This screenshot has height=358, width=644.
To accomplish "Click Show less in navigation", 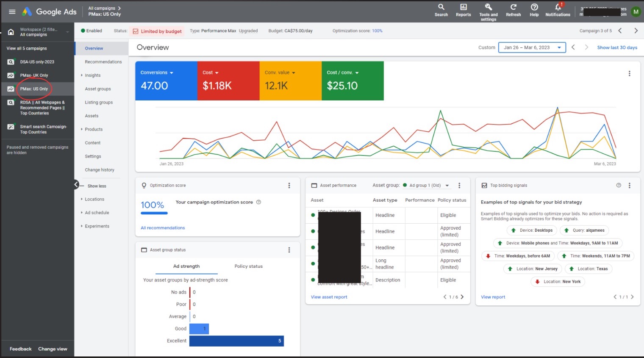I will pyautogui.click(x=97, y=186).
